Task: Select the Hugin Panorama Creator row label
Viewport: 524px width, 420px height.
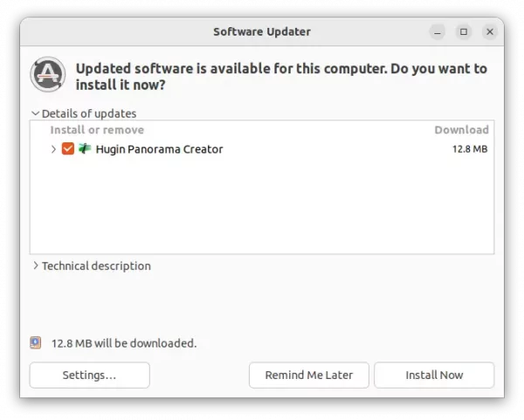Action: pos(159,149)
